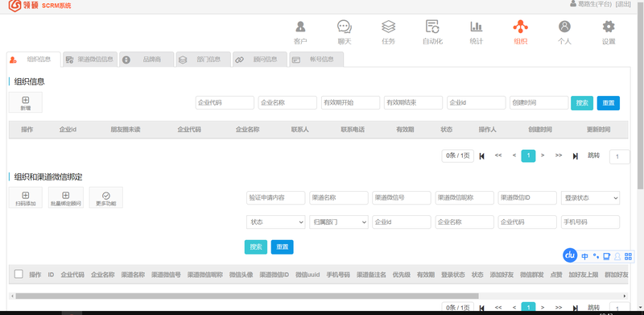This screenshot has height=315, width=644.
Task: Click the 批量绑定顾问 icon button
Action: click(x=66, y=197)
